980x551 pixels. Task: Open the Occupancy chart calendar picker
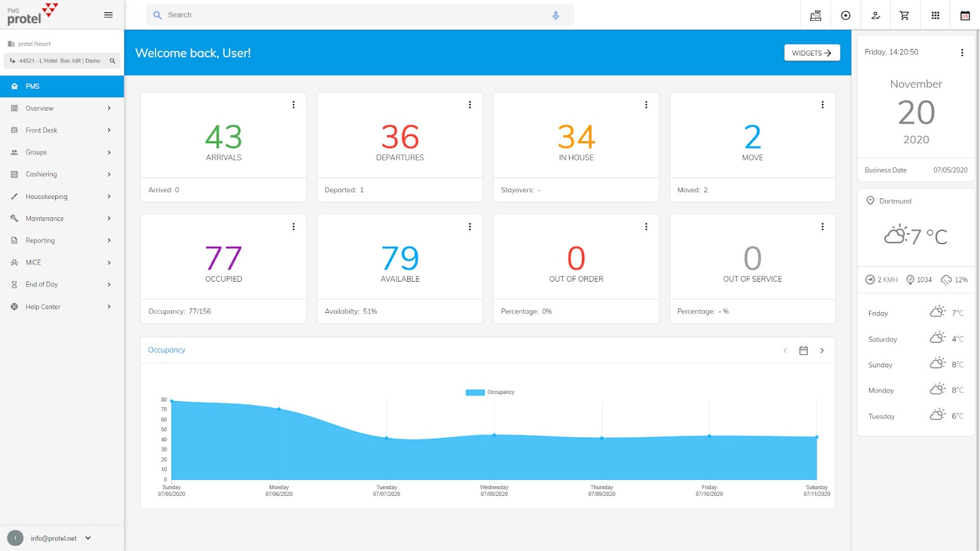coord(804,350)
